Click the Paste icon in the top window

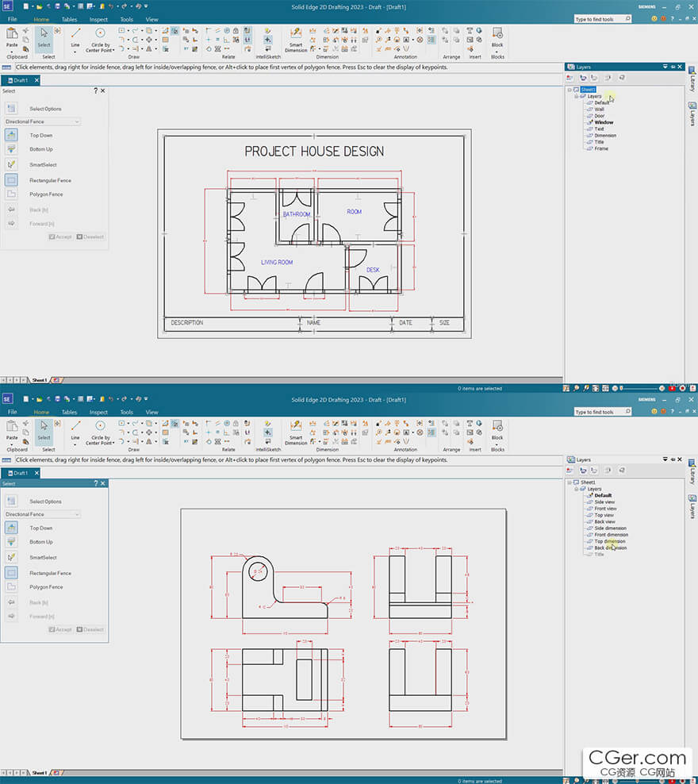(x=11, y=33)
